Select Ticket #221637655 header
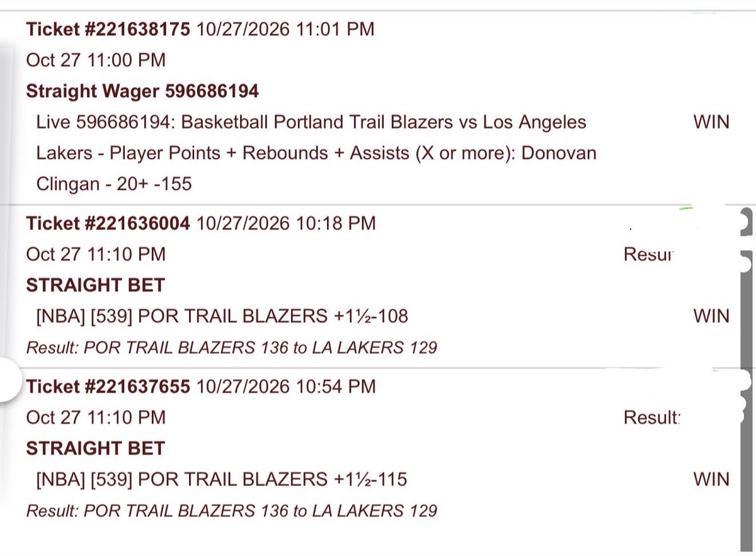 pyautogui.click(x=108, y=386)
